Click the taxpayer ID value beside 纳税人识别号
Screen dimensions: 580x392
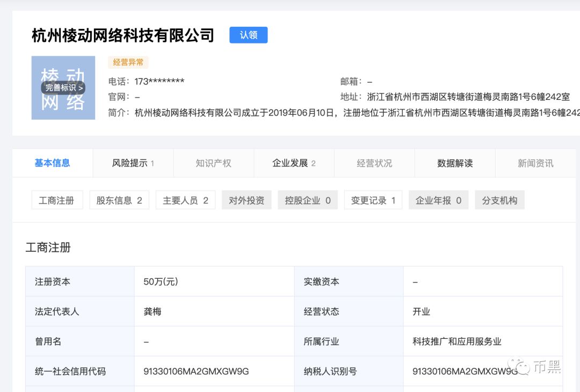465,371
